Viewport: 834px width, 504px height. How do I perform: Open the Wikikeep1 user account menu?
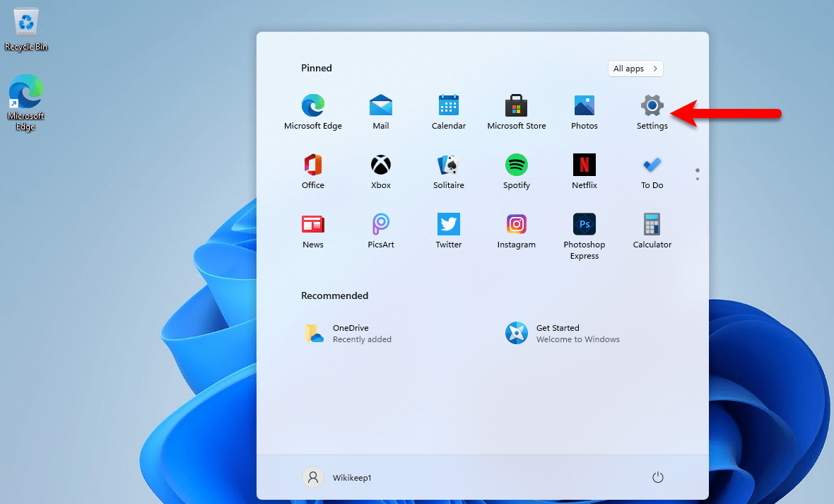point(337,477)
